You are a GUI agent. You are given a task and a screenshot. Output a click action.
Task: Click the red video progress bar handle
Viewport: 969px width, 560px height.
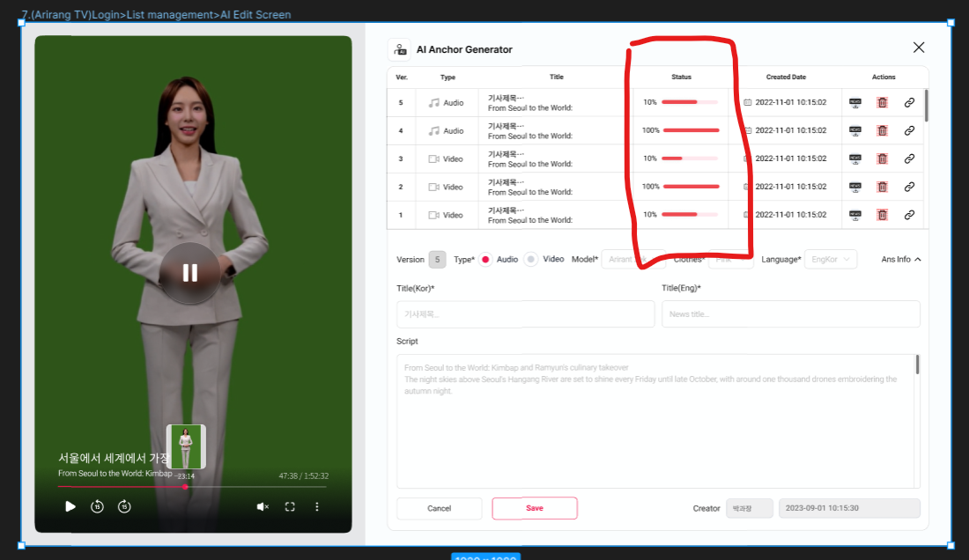[185, 486]
